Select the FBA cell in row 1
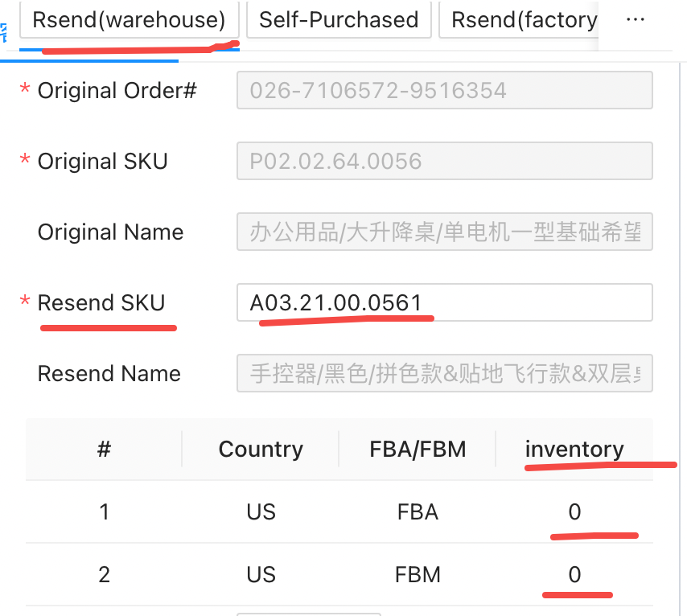Screen dimensions: 687x616 [x=418, y=511]
